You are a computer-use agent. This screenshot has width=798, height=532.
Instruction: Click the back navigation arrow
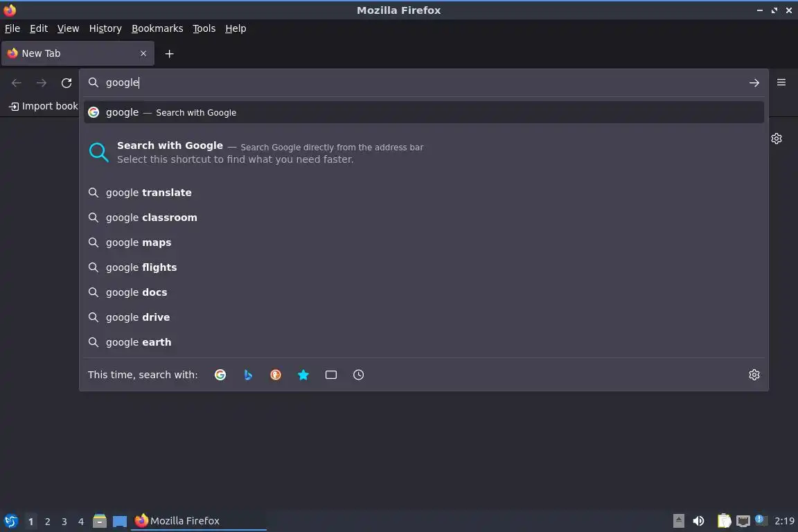[x=17, y=83]
